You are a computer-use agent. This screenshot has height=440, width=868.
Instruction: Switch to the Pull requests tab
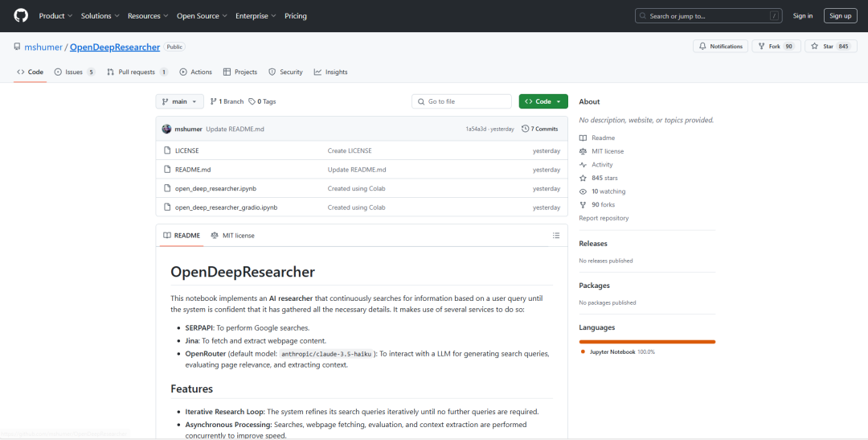[137, 72]
